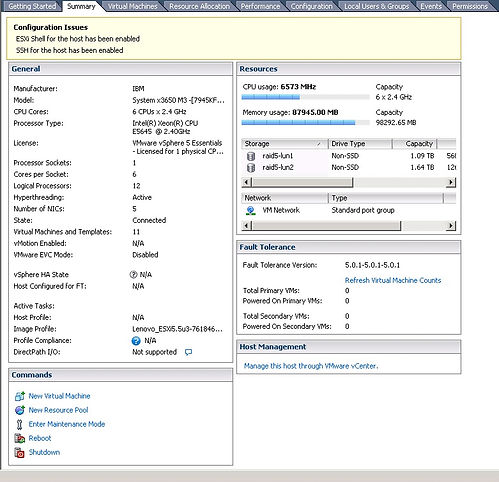This screenshot has height=482, width=499.
Task: Sort by the storage Capacity column header
Action: point(415,144)
